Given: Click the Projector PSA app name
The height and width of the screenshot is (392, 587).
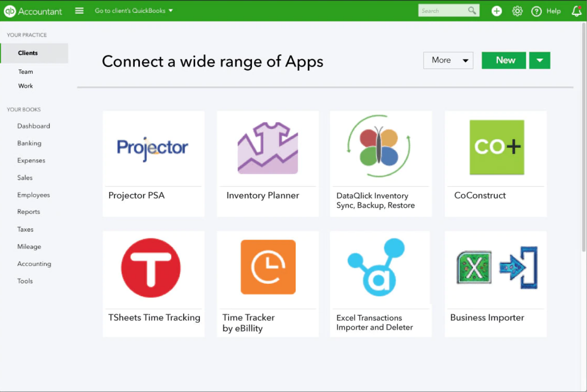Looking at the screenshot, I should 136,196.
